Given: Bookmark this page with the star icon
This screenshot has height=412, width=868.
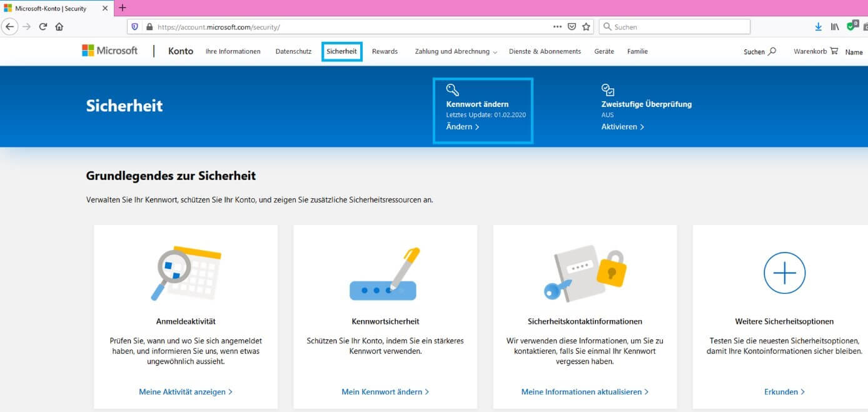Looking at the screenshot, I should coord(586,27).
